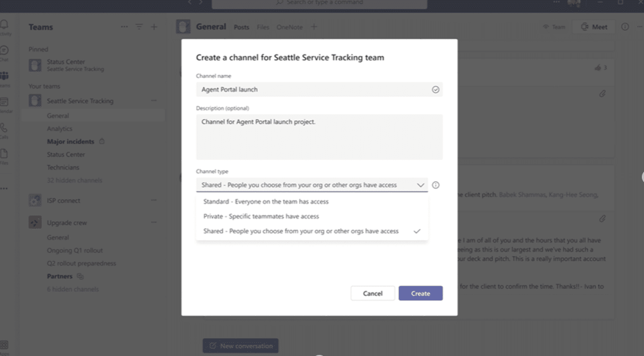The image size is (644, 356).
Task: Click the search command box
Action: click(x=319, y=3)
